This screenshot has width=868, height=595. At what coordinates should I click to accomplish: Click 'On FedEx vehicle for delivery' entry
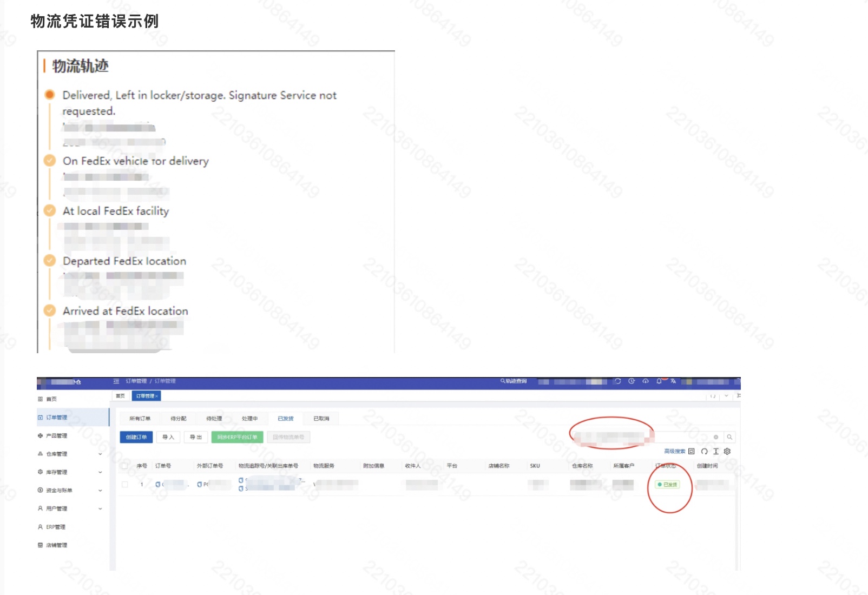click(x=136, y=161)
